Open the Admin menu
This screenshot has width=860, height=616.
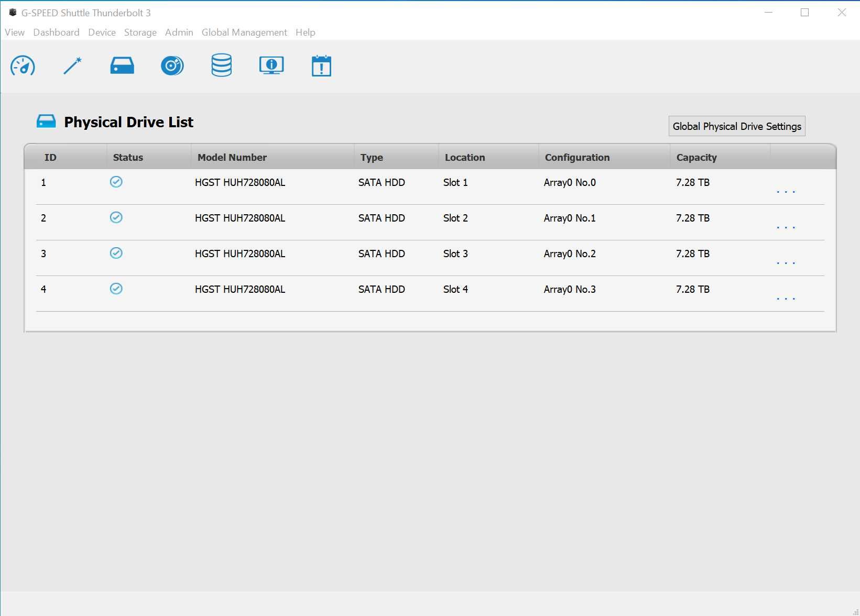[x=179, y=32]
